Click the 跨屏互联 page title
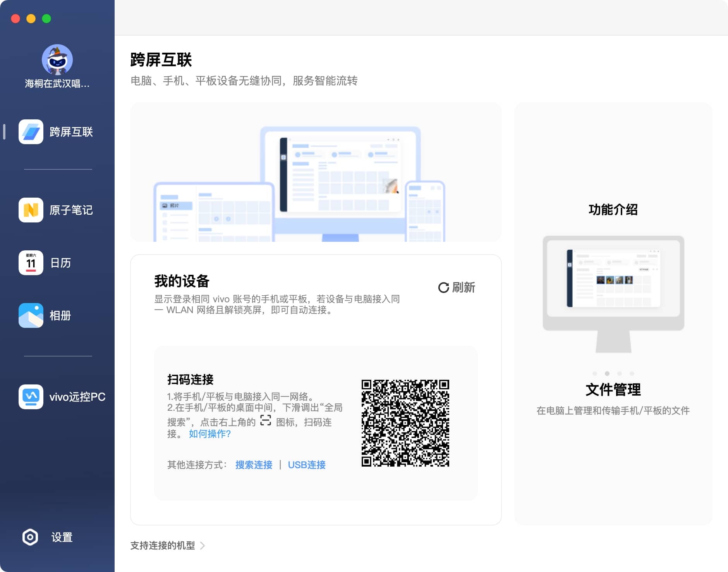The height and width of the screenshot is (572, 728). [x=161, y=60]
